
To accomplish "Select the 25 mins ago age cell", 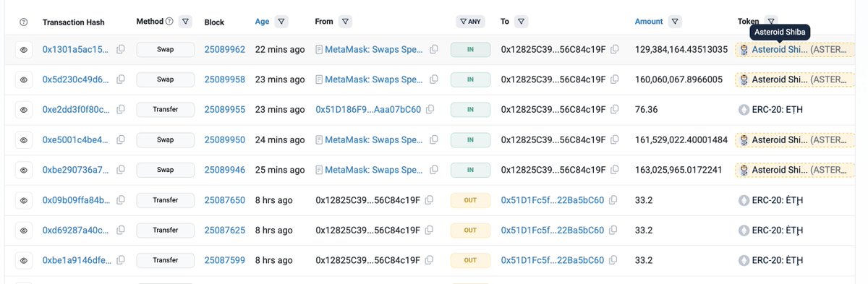I will coord(280,170).
